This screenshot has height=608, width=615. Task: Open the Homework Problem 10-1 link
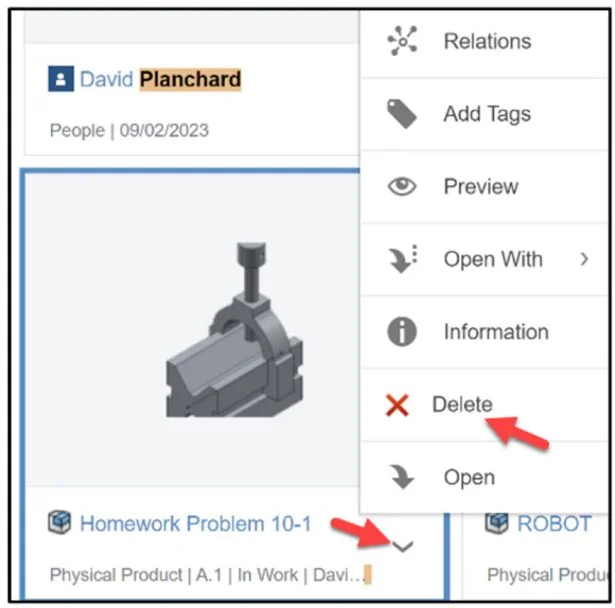pos(195,523)
